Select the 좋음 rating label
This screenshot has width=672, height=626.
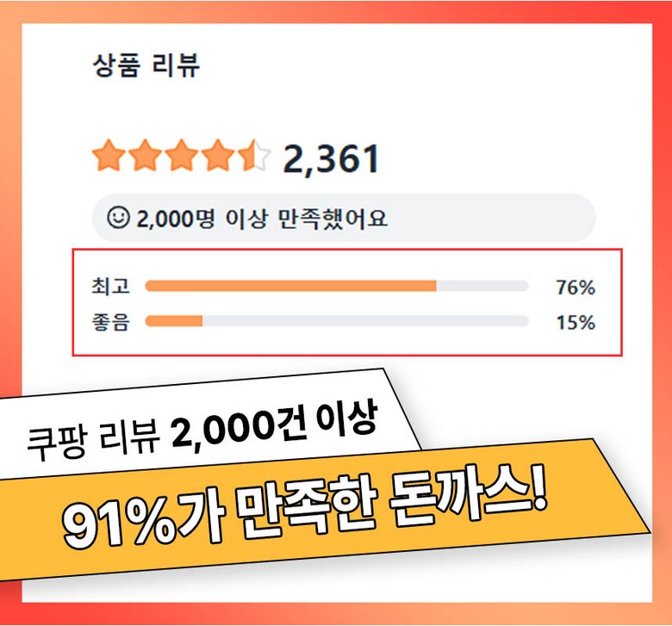[109, 322]
